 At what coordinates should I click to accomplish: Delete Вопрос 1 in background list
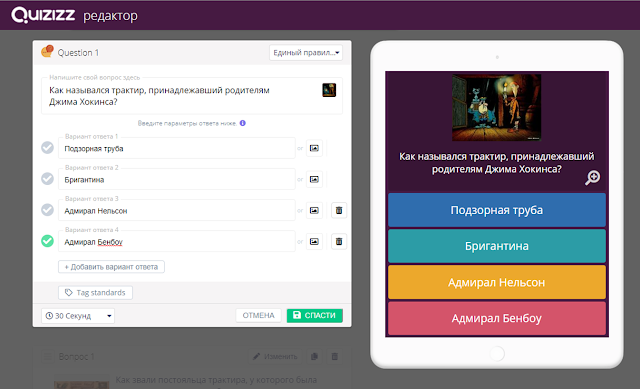coord(335,356)
